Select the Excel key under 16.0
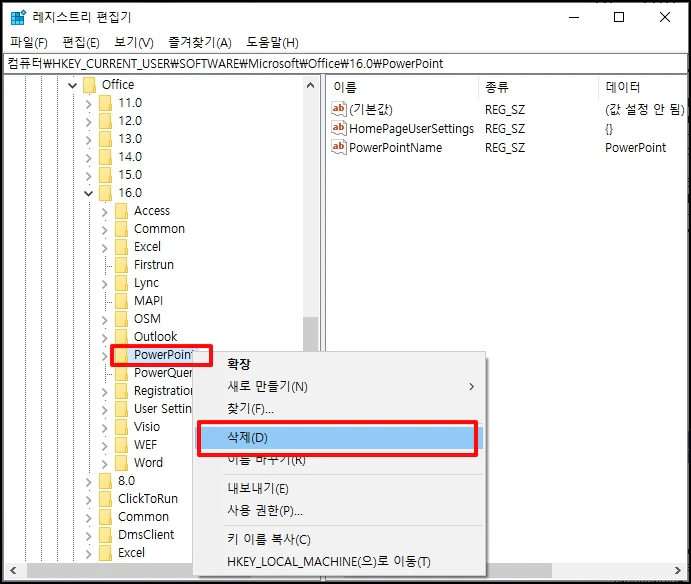691x584 pixels. [147, 247]
